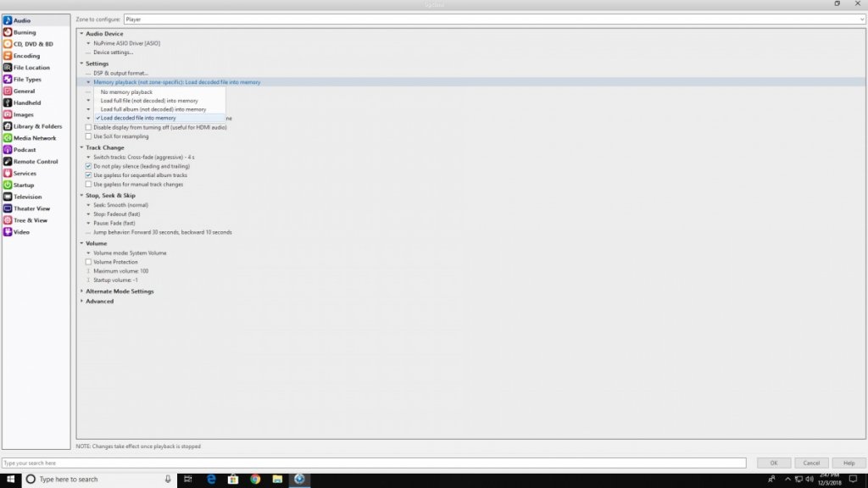Open the Help button
This screenshot has height=488, width=868.
(849, 463)
